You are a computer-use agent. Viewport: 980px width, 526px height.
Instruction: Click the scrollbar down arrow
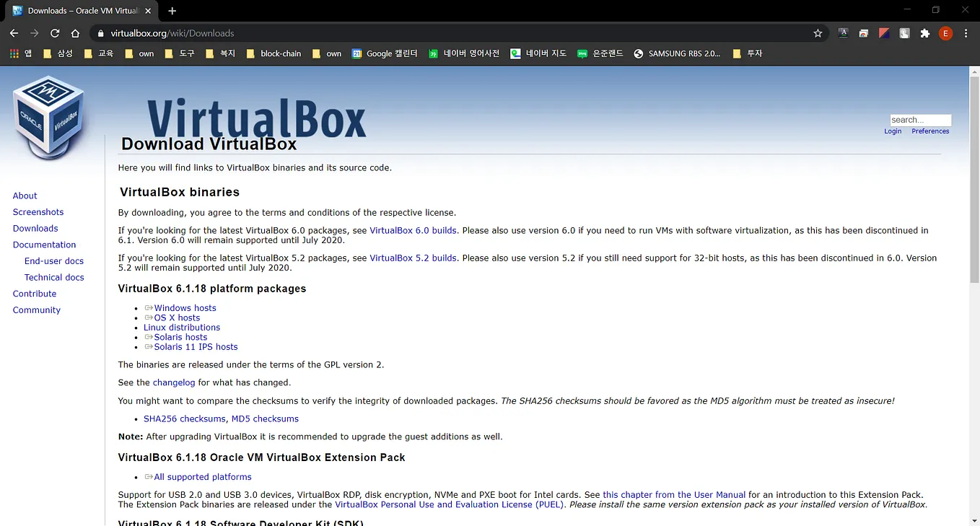974,521
